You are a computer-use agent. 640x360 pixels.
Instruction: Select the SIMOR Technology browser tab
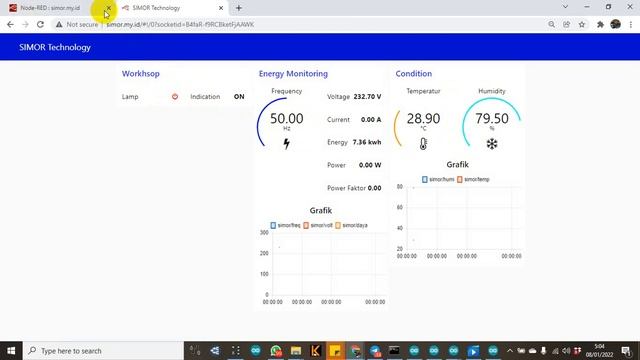pyautogui.click(x=156, y=8)
